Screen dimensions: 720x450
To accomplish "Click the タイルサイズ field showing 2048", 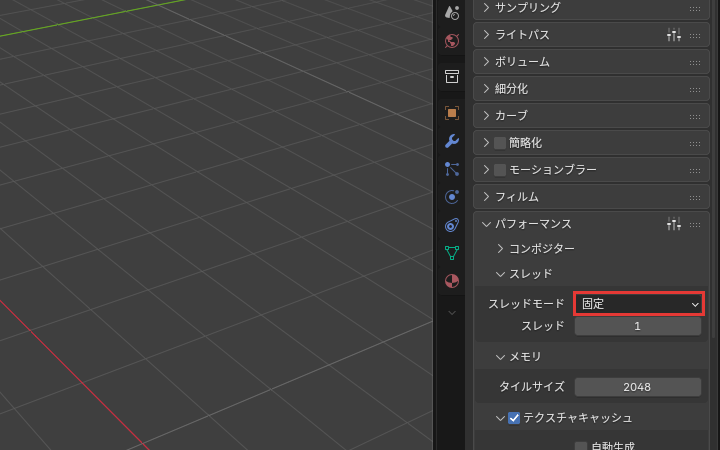I will (x=638, y=387).
